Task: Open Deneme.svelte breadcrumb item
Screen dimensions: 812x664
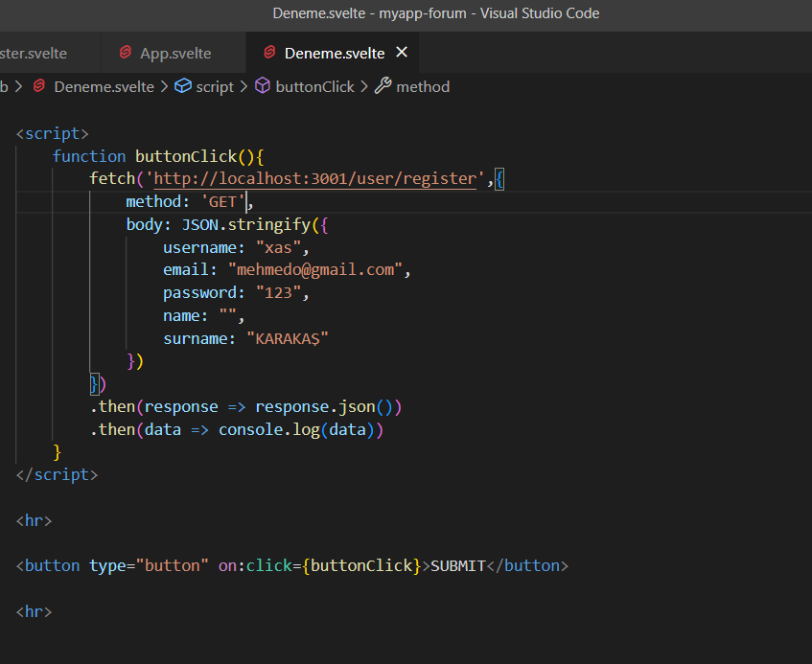Action: (x=104, y=86)
